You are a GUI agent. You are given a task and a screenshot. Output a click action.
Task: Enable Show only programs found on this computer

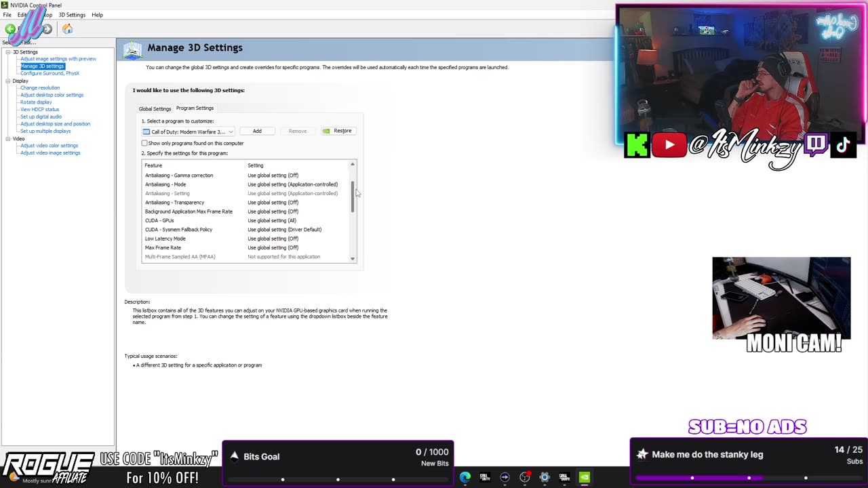pos(144,143)
